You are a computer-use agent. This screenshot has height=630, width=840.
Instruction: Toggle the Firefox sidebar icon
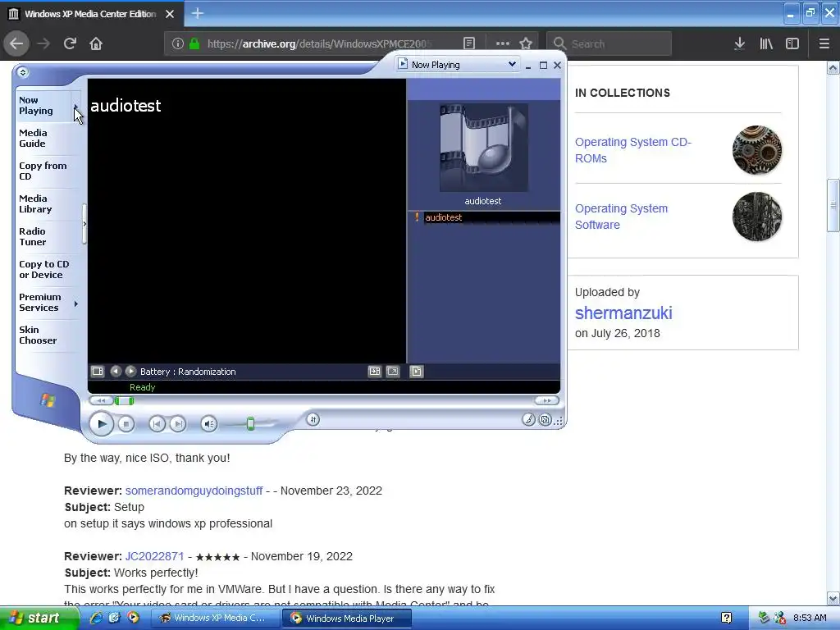(x=792, y=43)
